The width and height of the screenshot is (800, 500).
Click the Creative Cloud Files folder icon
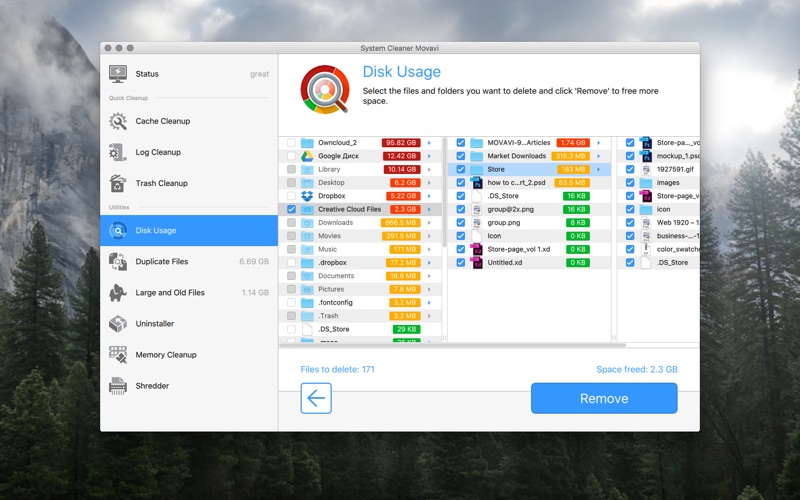click(x=307, y=209)
